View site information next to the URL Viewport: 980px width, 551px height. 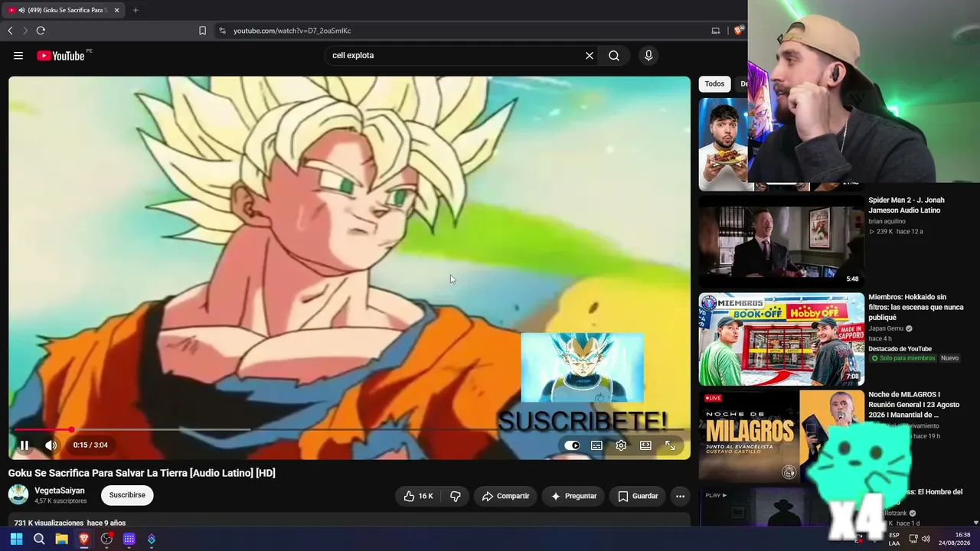point(222,31)
